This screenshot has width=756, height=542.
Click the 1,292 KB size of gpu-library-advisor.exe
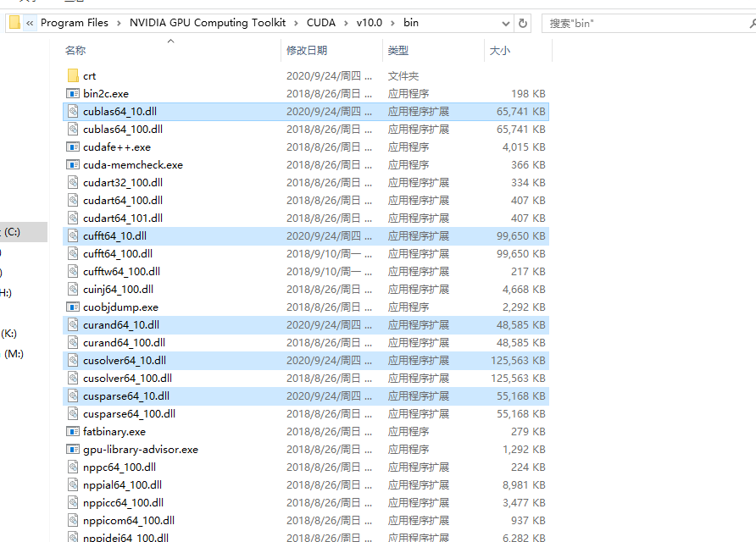pos(524,450)
